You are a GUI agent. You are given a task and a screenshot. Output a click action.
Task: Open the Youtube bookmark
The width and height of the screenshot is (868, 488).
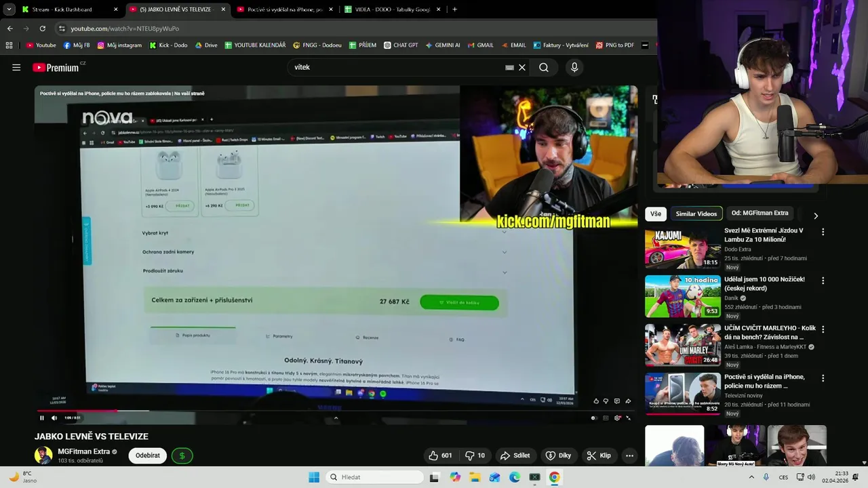(41, 45)
